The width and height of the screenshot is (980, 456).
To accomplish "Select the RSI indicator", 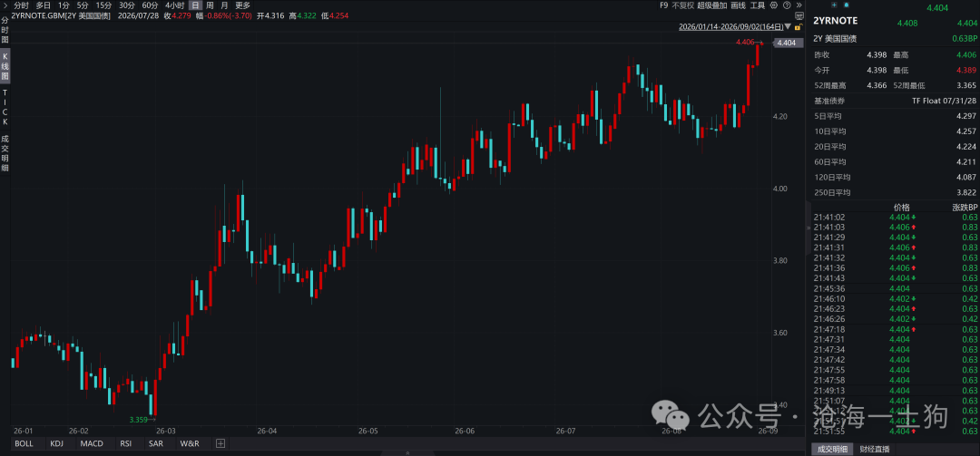I will point(125,443).
